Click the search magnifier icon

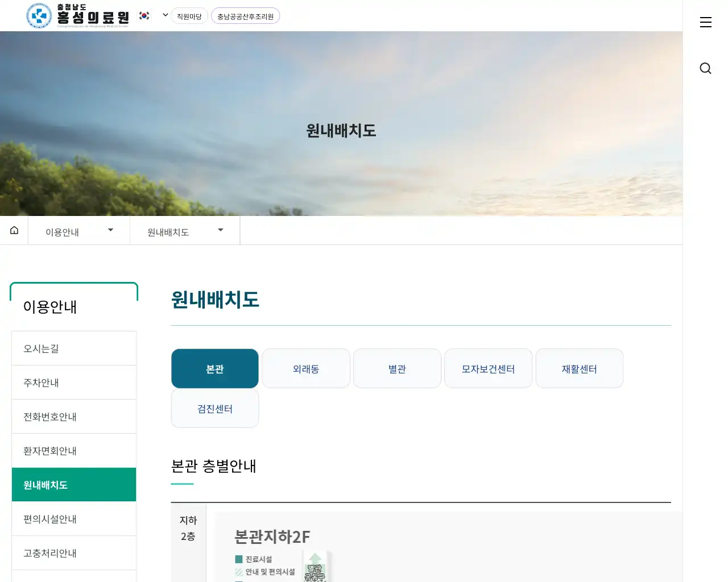pos(705,68)
